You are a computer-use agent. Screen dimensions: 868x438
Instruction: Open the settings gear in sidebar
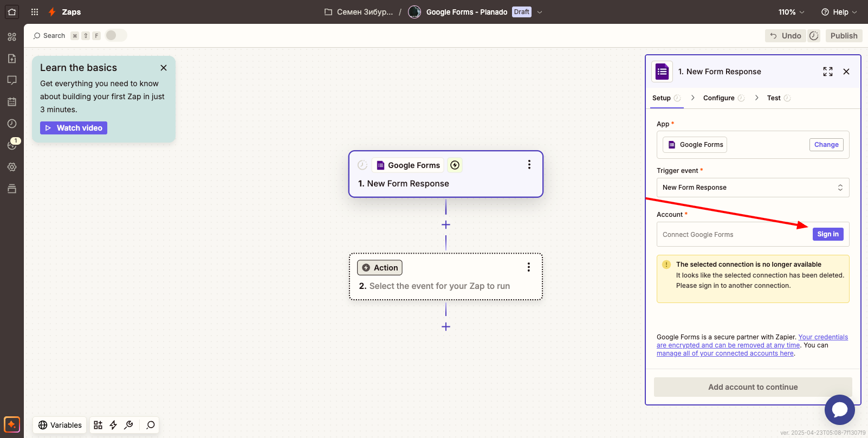point(12,167)
